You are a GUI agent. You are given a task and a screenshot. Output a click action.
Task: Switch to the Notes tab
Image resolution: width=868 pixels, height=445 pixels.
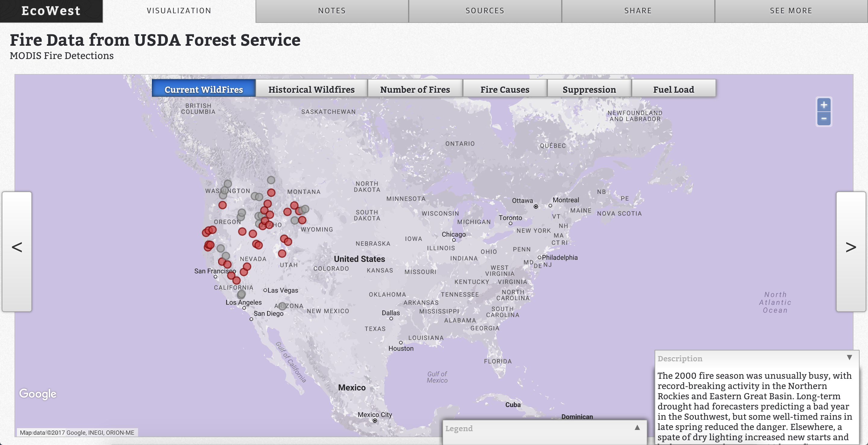click(332, 11)
